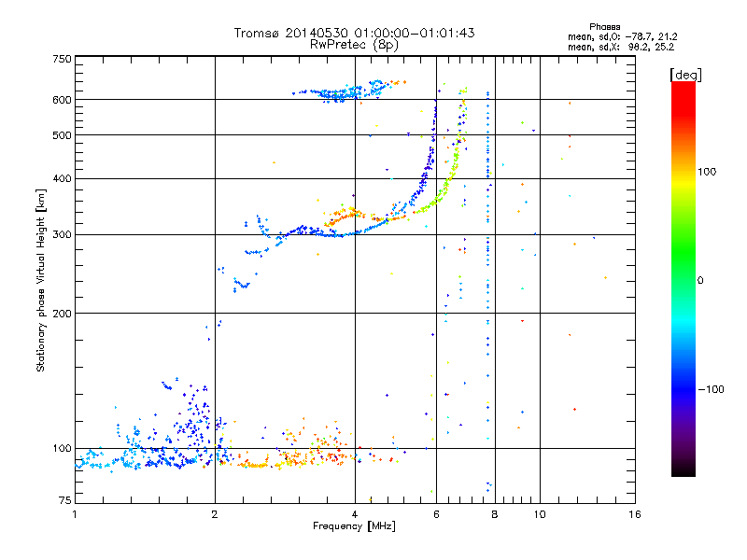Select the 'mean, sd,O: -78.7, 21.2' line

pyautogui.click(x=622, y=36)
